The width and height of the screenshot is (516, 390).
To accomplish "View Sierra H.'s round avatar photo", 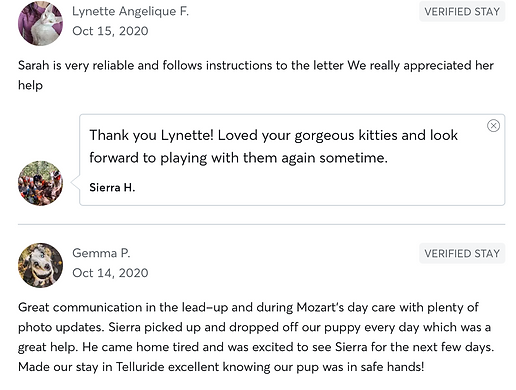I will [x=40, y=183].
